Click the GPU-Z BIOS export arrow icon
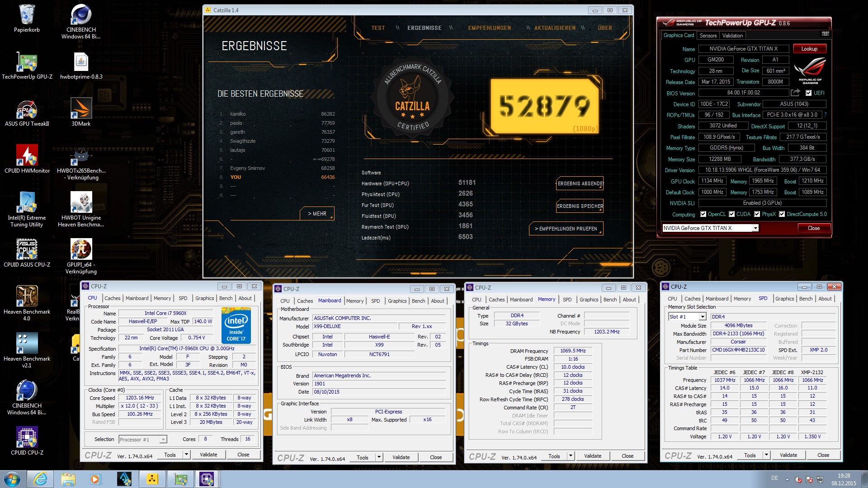This screenshot has width=868, height=488. pyautogui.click(x=795, y=93)
